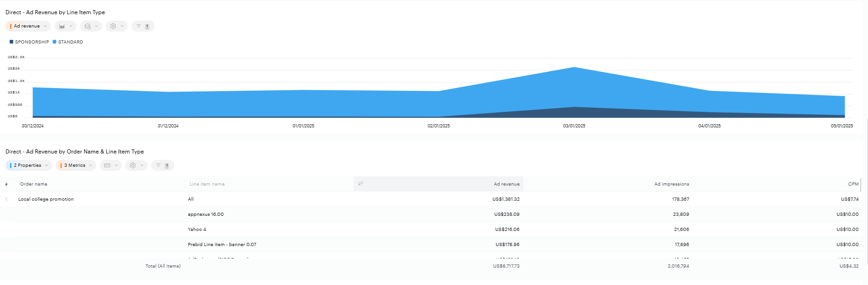Sort table by Ad impressions column
The width and height of the screenshot is (868, 285).
[x=671, y=184]
